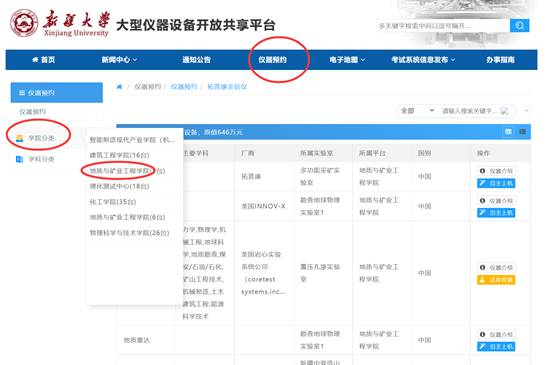
Task: Click 自主上机 in the 美国INNOV-X row
Action: point(496,213)
